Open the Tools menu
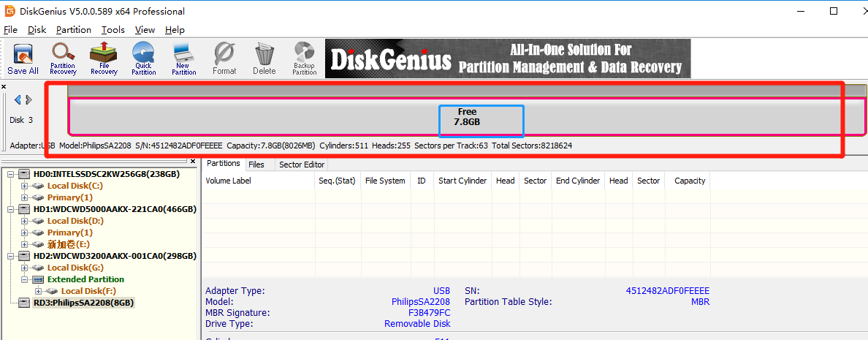The height and width of the screenshot is (340, 868). pyautogui.click(x=113, y=30)
